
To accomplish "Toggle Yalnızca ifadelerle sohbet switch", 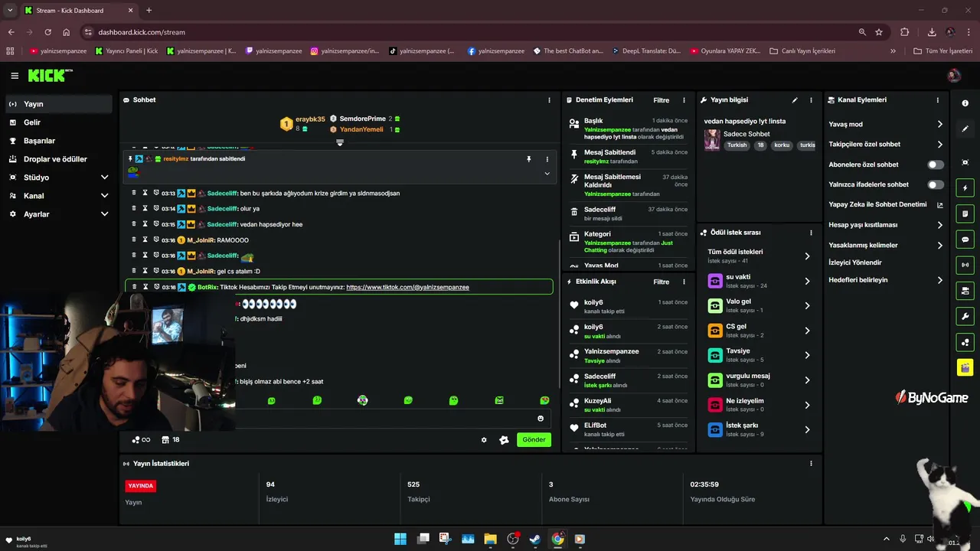I will 936,184.
